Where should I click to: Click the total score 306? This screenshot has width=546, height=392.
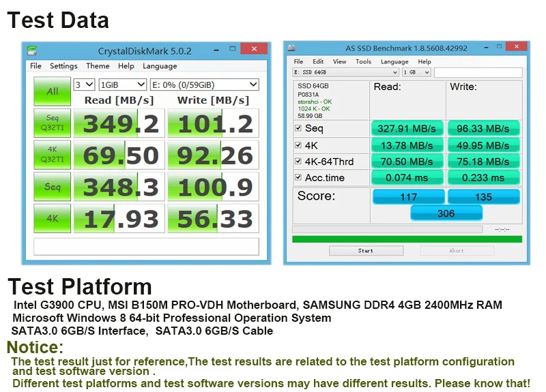pos(446,213)
